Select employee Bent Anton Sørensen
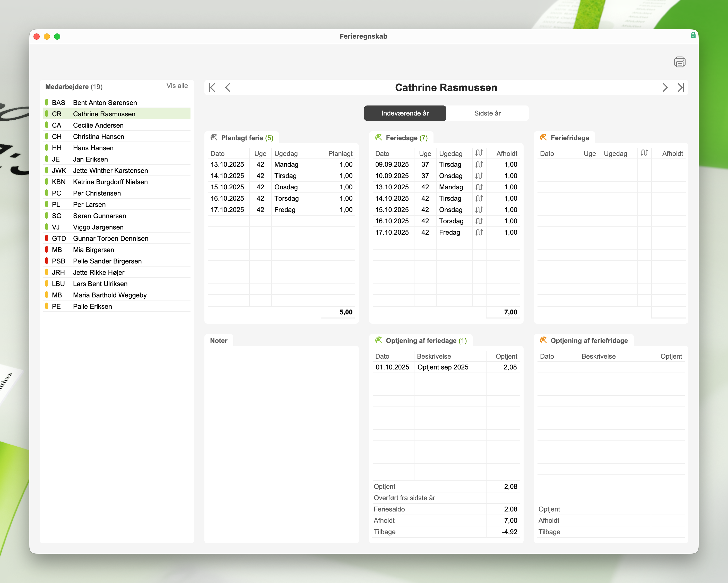Image resolution: width=728 pixels, height=583 pixels. (x=105, y=103)
